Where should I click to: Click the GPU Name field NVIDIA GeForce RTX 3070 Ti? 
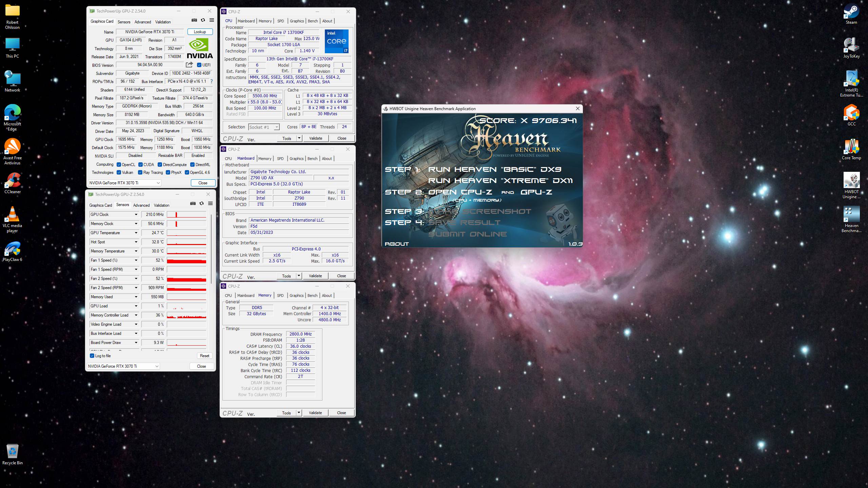pos(150,32)
